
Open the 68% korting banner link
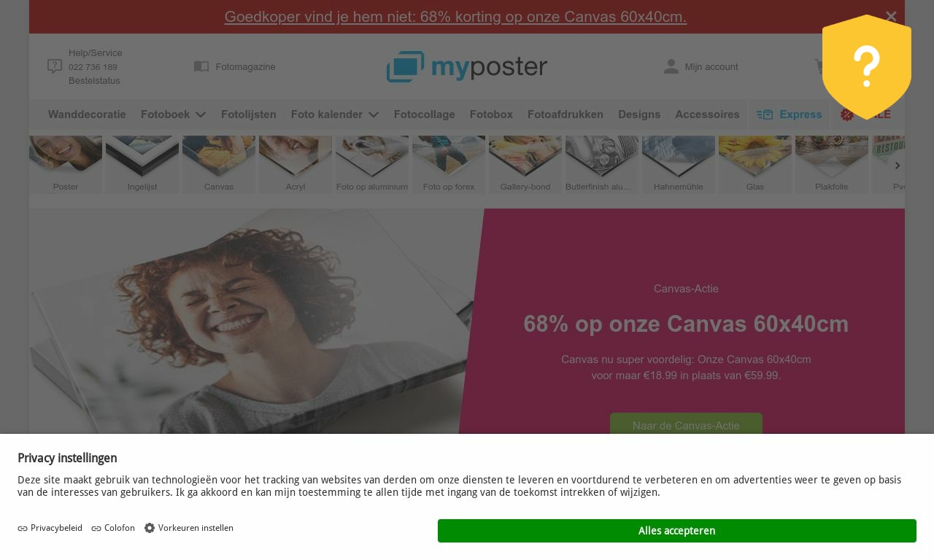[455, 17]
